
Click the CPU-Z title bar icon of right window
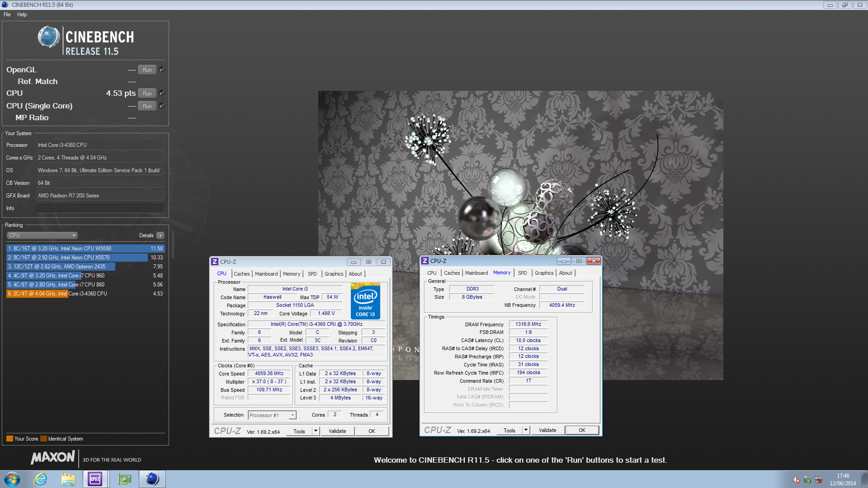tap(425, 261)
